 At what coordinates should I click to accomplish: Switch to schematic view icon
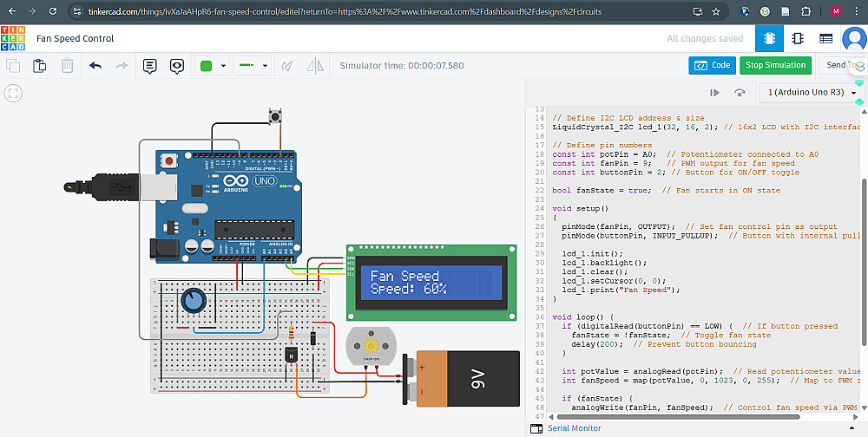pos(798,39)
